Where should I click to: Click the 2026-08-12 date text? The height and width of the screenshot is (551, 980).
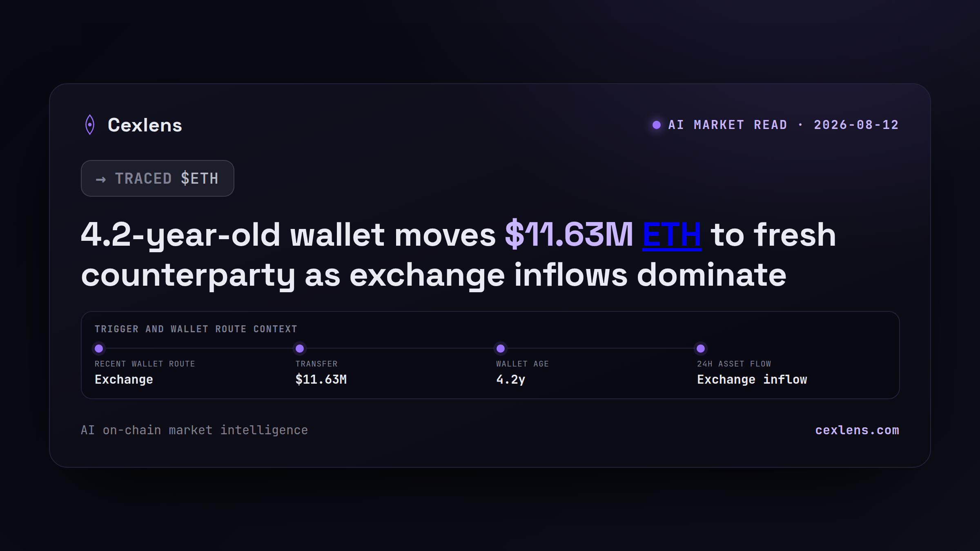856,125
